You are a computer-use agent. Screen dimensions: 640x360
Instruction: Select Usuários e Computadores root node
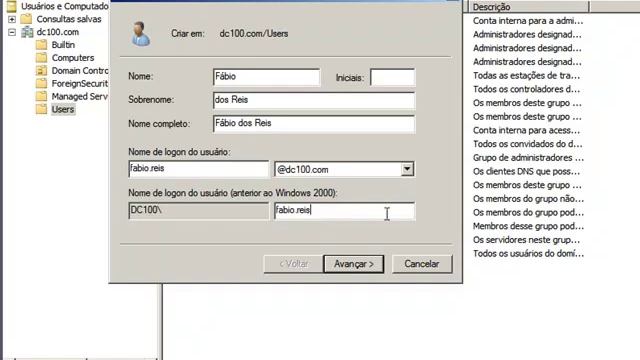(64, 6)
